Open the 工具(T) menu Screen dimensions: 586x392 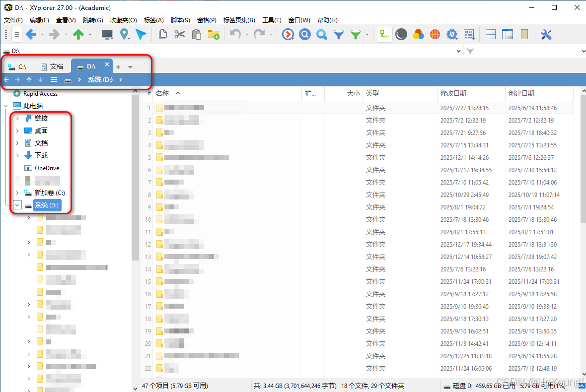point(272,20)
